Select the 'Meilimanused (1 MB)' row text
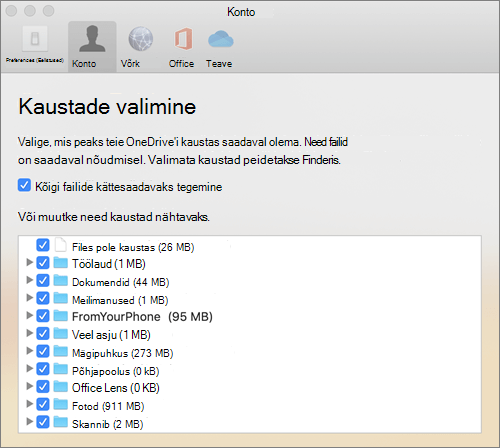Image resolution: width=500 pixels, height=448 pixels. [x=120, y=300]
